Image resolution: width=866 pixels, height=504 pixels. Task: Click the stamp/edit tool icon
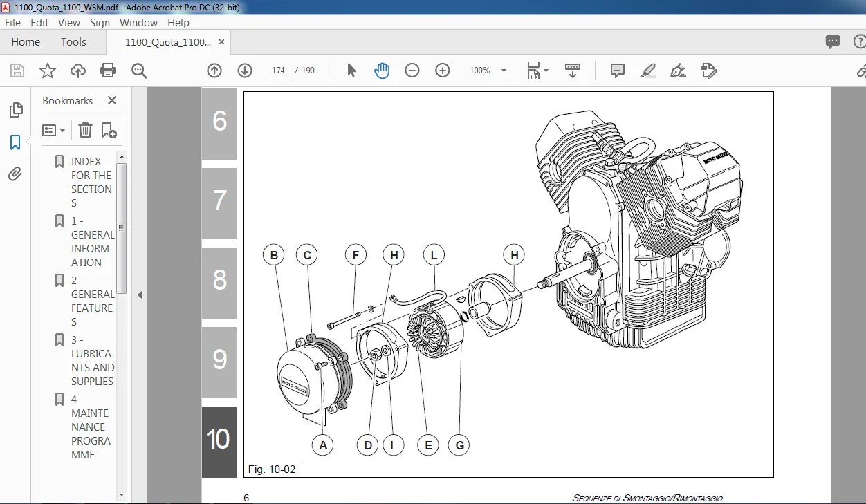[708, 71]
